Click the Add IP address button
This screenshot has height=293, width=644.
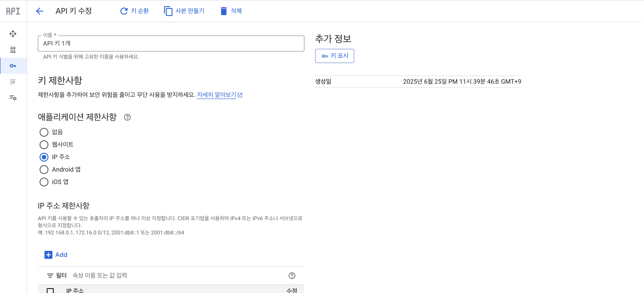tap(56, 255)
